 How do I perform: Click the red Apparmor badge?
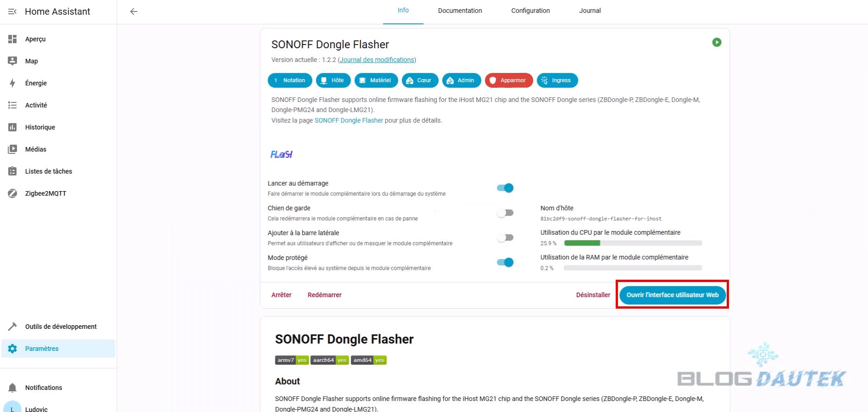(508, 80)
